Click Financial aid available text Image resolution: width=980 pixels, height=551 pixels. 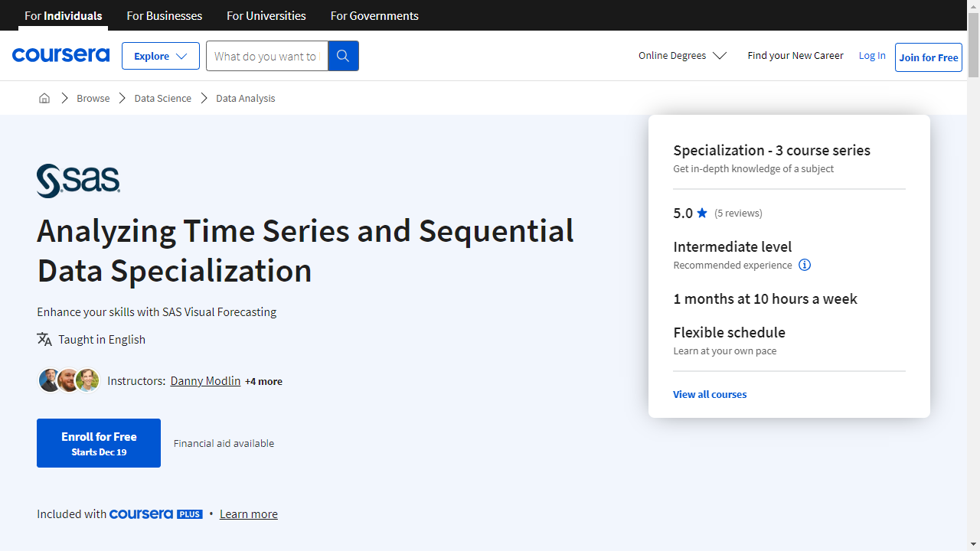224,443
